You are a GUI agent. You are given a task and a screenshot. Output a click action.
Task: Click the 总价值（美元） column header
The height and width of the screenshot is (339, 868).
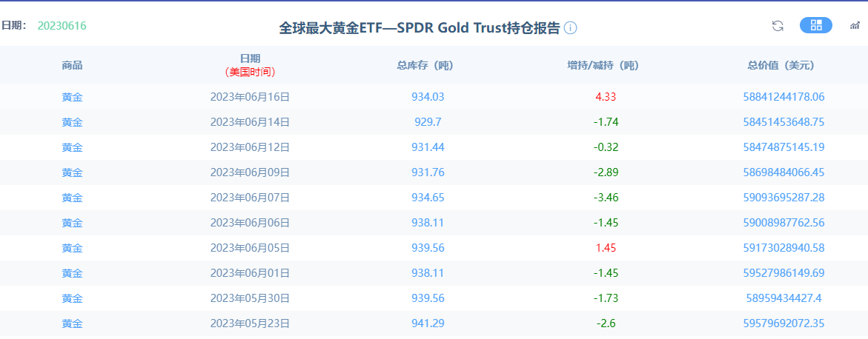click(783, 65)
